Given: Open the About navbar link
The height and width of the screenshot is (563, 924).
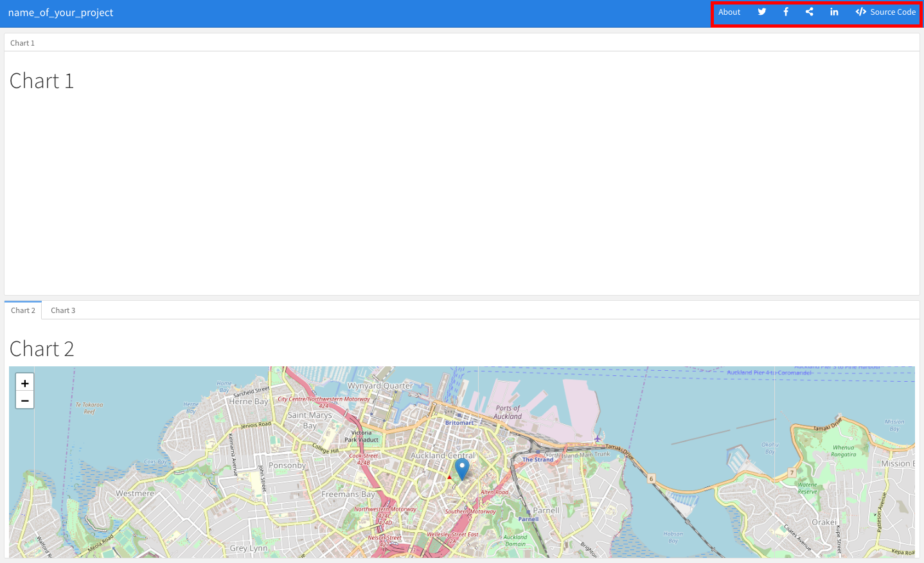Looking at the screenshot, I should pos(729,12).
